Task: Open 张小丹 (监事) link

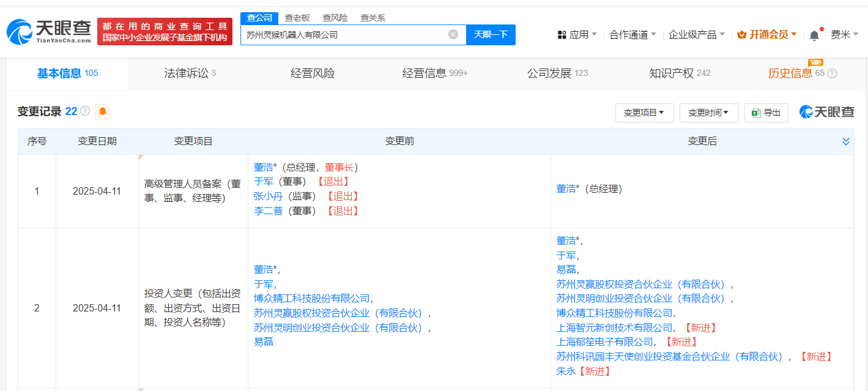Action: 269,196
